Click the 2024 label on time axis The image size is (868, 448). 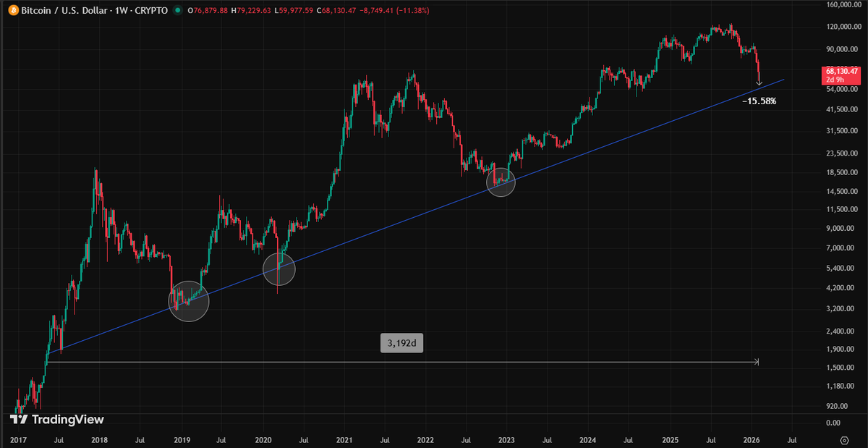tap(588, 439)
